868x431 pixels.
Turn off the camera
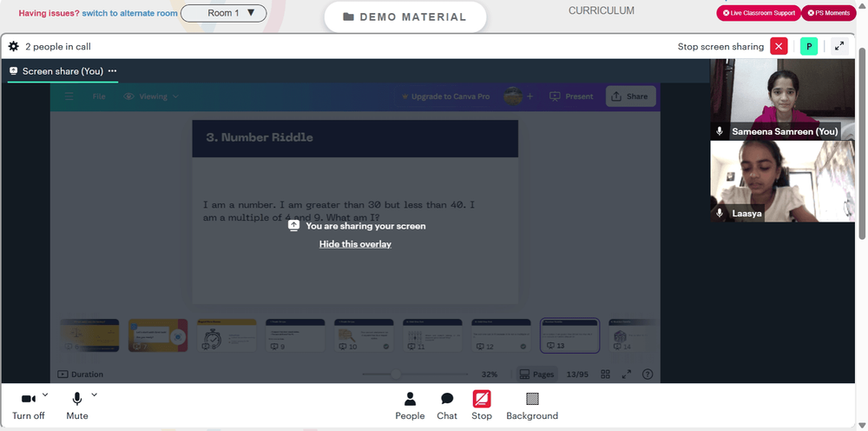[x=29, y=406]
